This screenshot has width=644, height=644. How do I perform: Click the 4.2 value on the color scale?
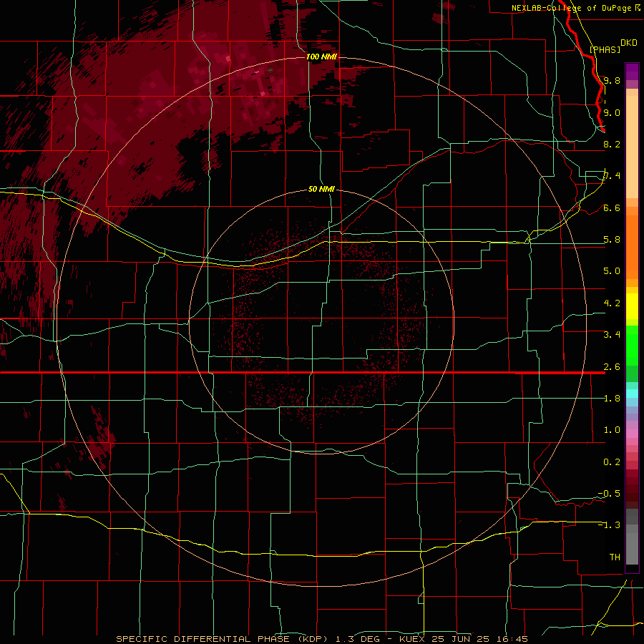[x=612, y=303]
